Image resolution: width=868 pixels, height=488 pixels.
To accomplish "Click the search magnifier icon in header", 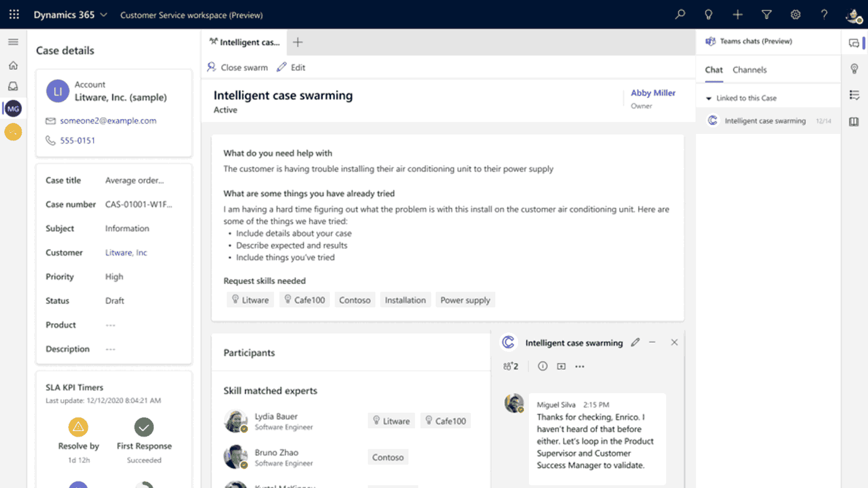I will click(680, 15).
